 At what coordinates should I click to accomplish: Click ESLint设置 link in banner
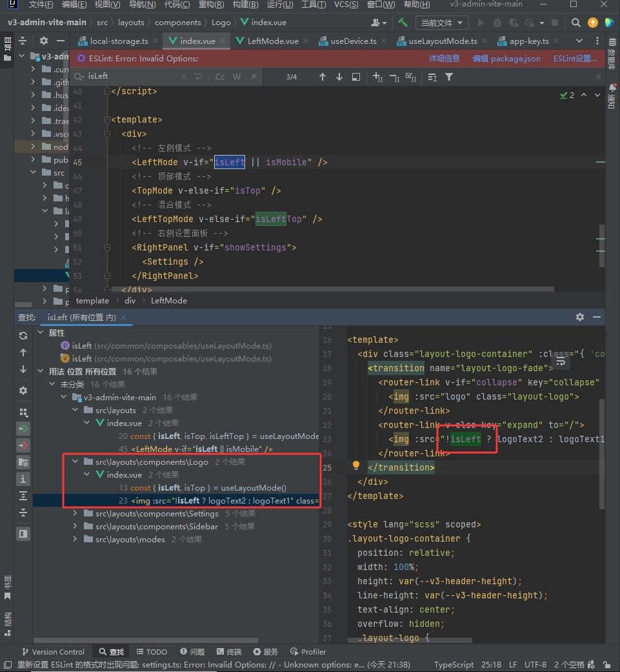(x=575, y=59)
